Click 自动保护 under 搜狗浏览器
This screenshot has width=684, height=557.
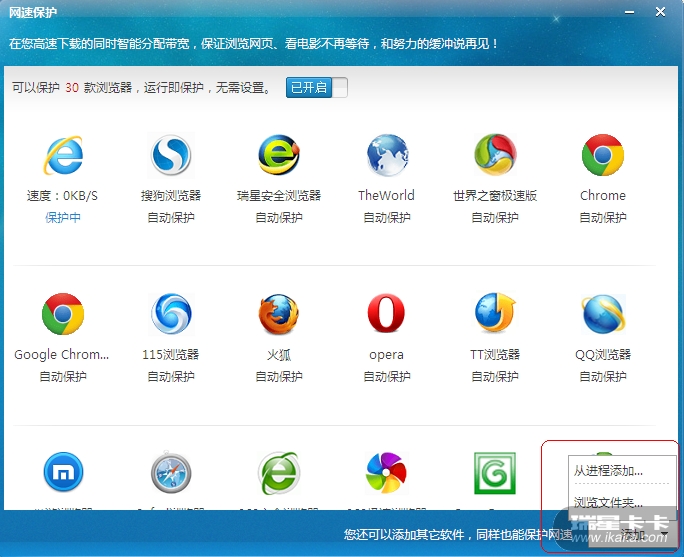(x=171, y=217)
